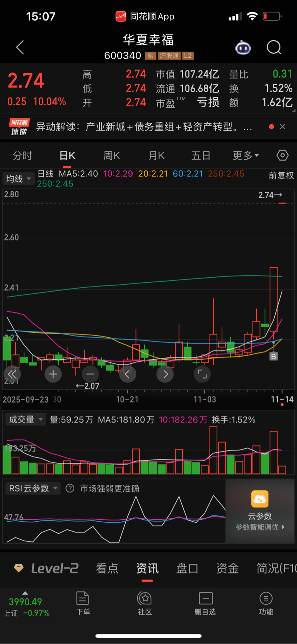Viewport: 297px width, 644px height.
Task: Close the 异动解读 banner
Action: tap(283, 127)
